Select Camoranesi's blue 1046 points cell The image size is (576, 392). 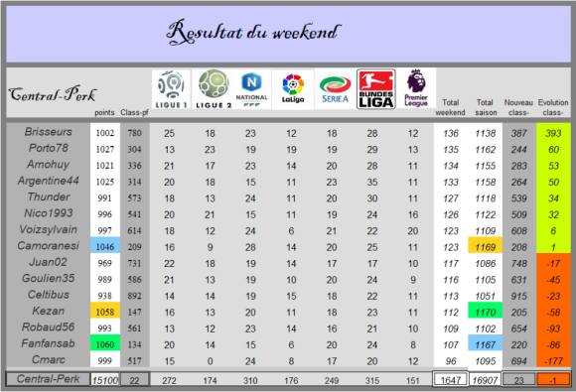click(x=105, y=245)
